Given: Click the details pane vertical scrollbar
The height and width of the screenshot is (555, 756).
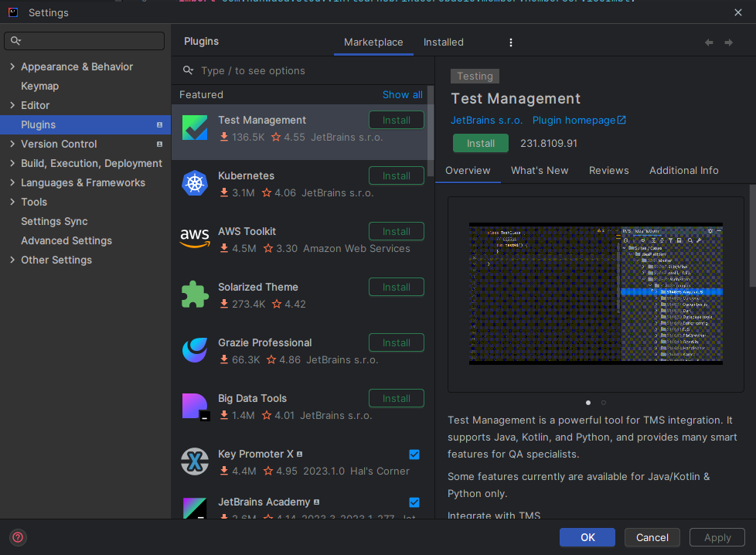Looking at the screenshot, I should click(x=752, y=237).
